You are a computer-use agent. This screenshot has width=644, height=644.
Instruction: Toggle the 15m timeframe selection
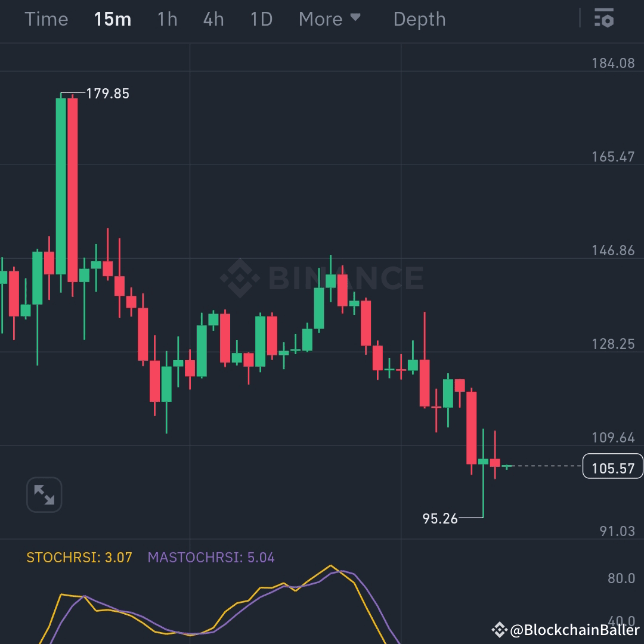point(112,18)
